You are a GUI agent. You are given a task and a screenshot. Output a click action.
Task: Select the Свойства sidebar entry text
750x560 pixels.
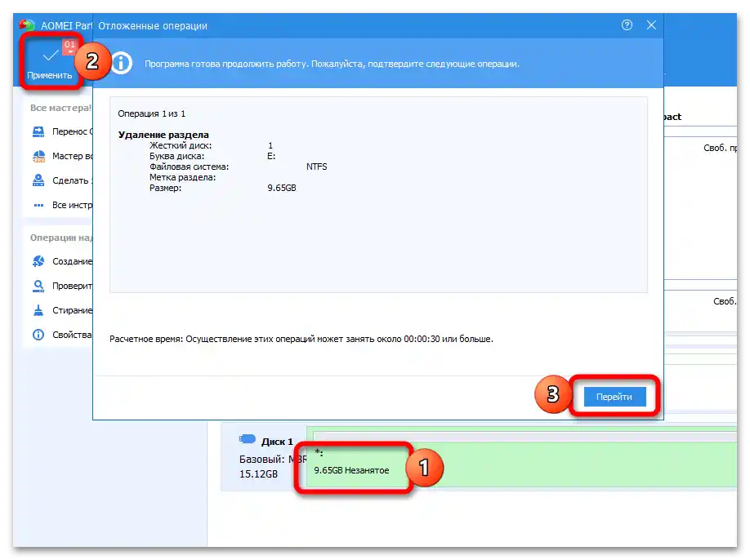(72, 335)
